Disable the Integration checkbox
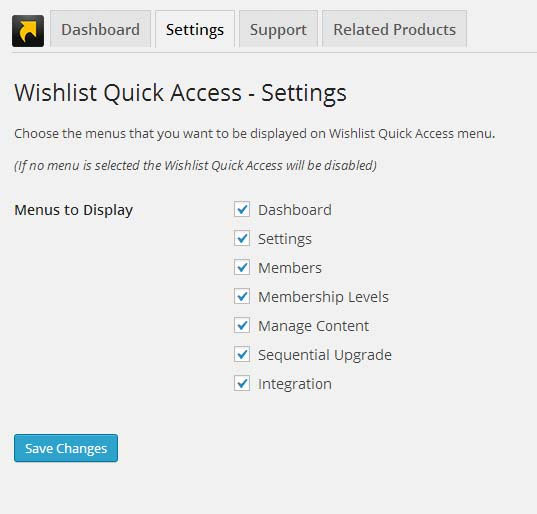 (x=242, y=383)
